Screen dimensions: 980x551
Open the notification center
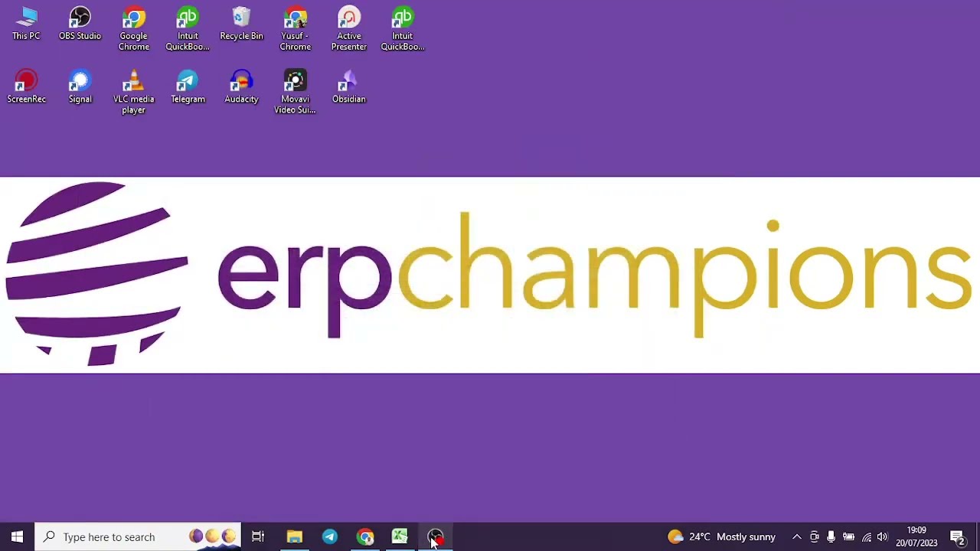pos(957,536)
